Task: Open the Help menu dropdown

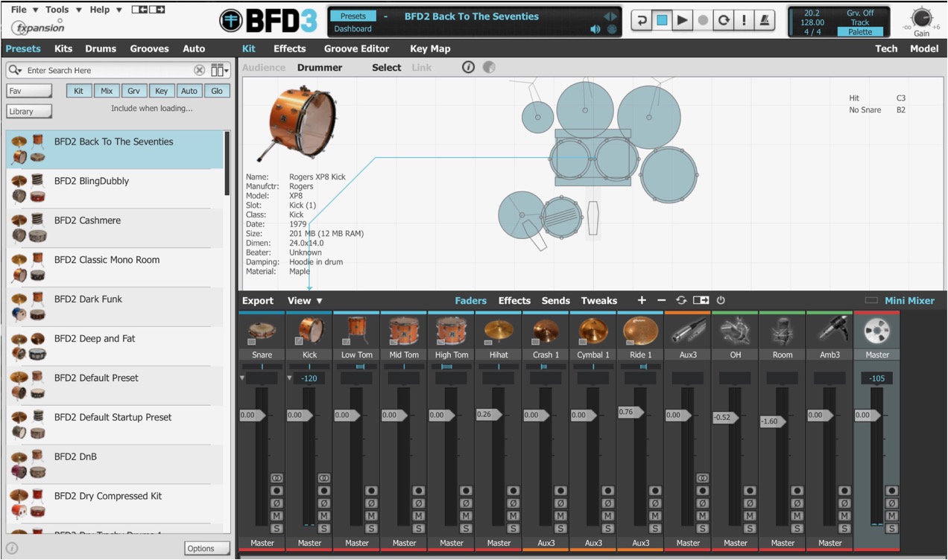Action: tap(105, 10)
